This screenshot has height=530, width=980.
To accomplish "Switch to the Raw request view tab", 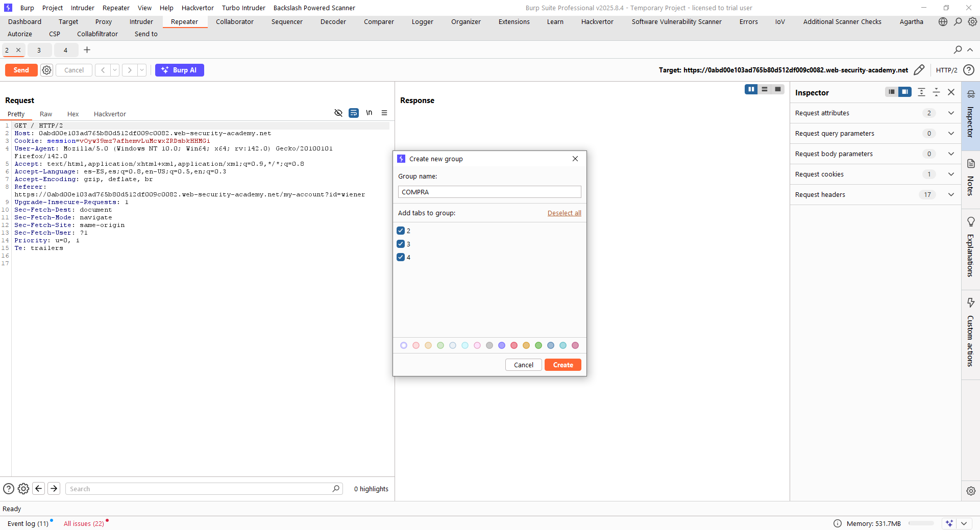I will (46, 114).
